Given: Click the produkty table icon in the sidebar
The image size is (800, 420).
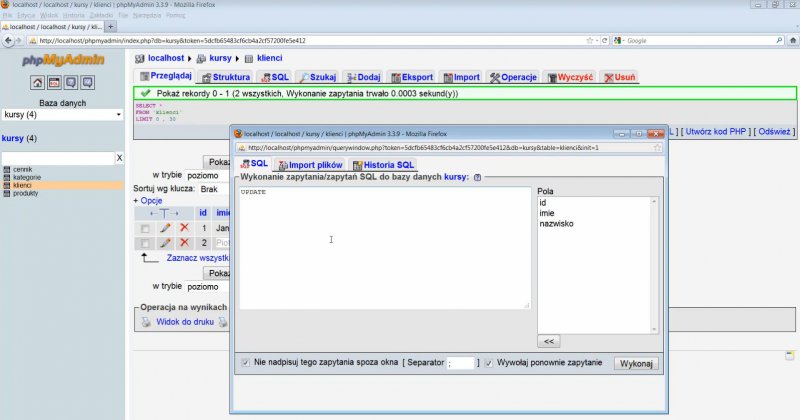Looking at the screenshot, I should 6,193.
